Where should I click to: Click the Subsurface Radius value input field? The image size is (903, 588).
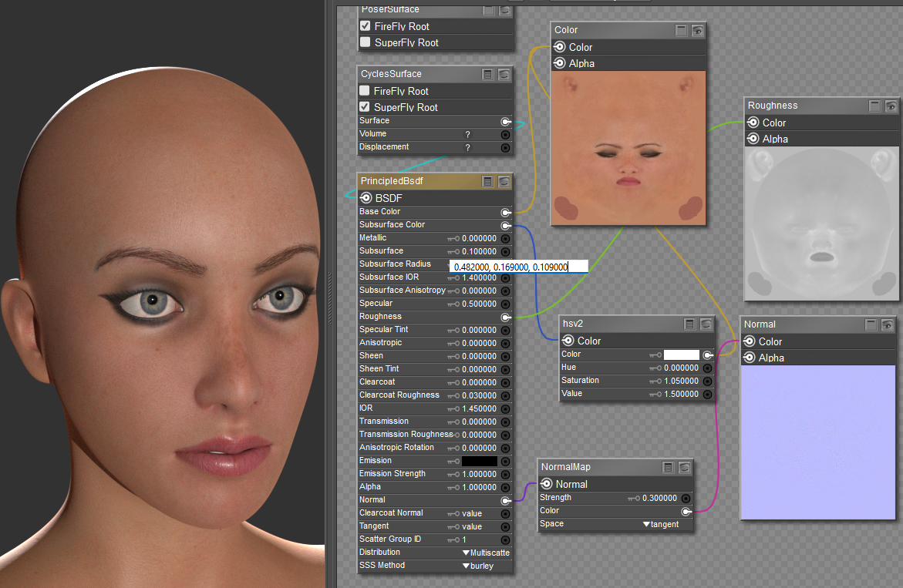(518, 267)
